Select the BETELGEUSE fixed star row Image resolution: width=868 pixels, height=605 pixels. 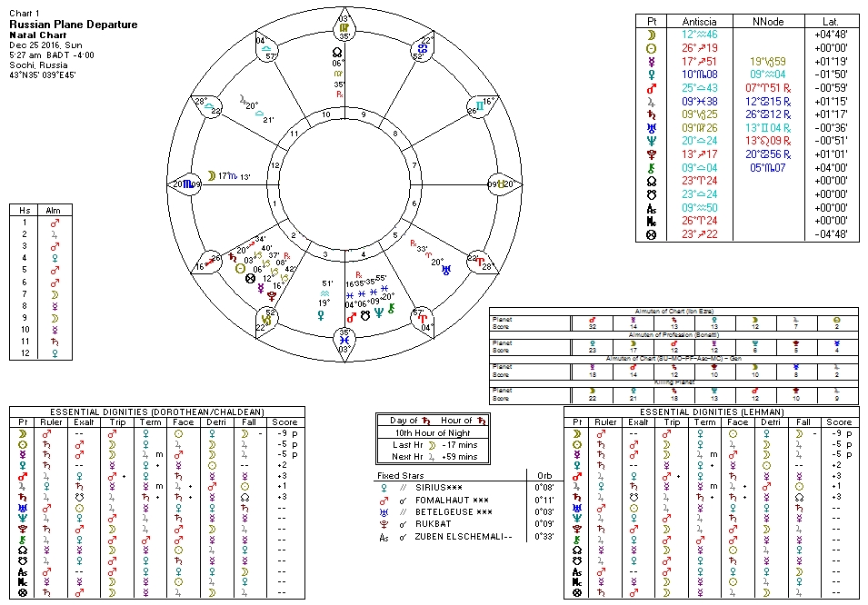(x=443, y=512)
